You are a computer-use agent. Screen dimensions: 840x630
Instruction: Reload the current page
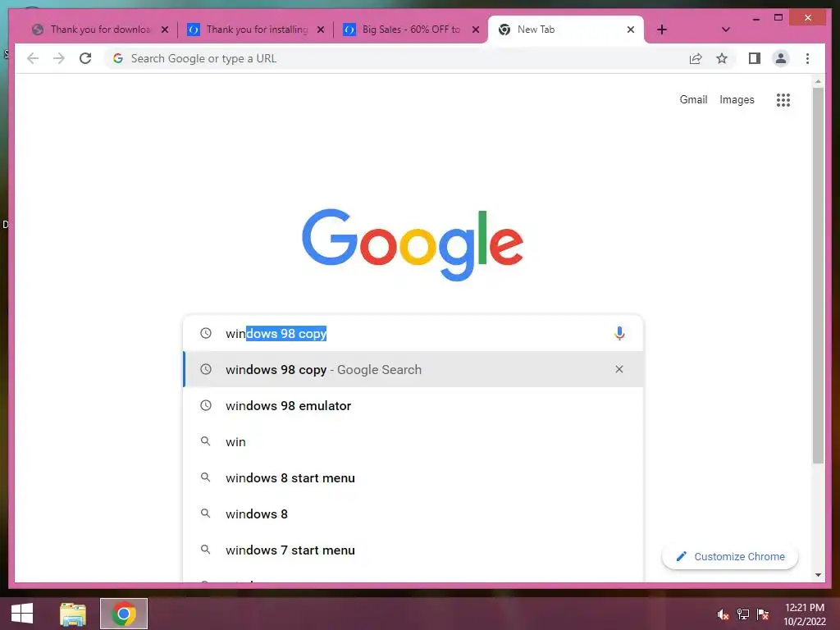click(x=85, y=58)
